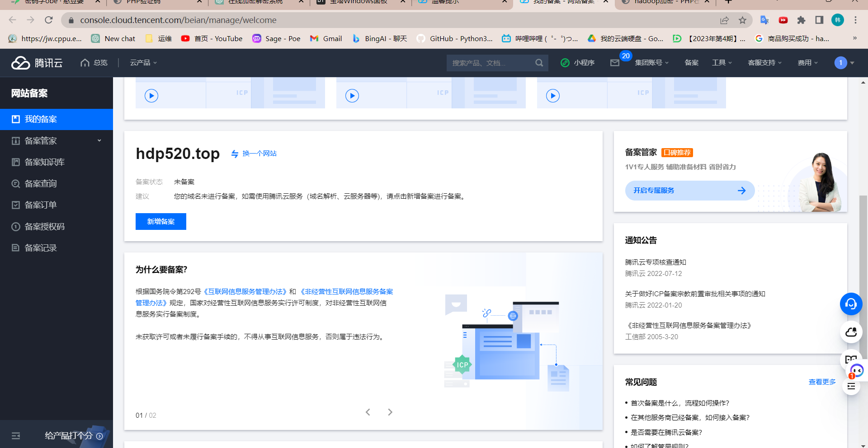Open GitHub - Python3 bookmark
Image resolution: width=868 pixels, height=448 pixels.
[454, 38]
